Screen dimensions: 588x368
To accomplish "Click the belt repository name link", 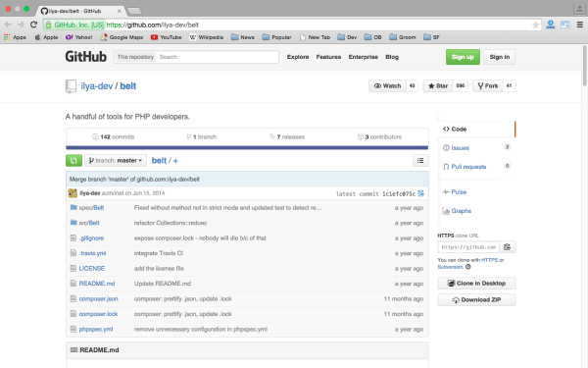I will [127, 86].
